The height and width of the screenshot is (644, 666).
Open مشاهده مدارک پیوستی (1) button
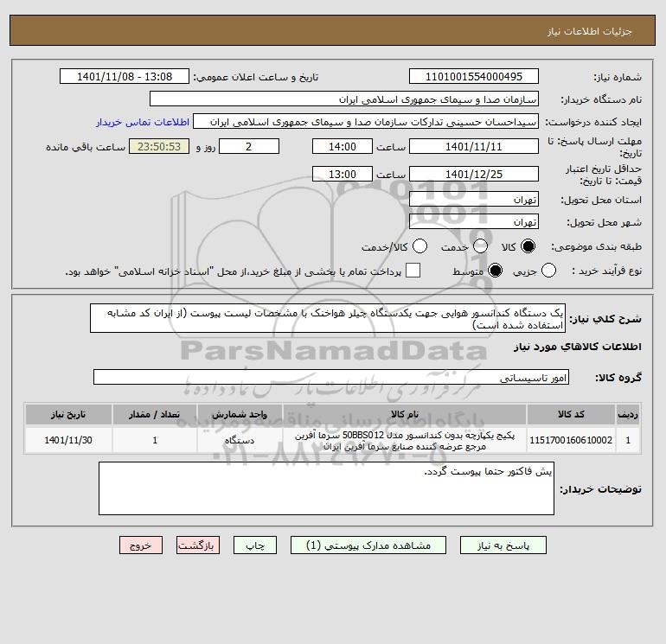pyautogui.click(x=368, y=545)
